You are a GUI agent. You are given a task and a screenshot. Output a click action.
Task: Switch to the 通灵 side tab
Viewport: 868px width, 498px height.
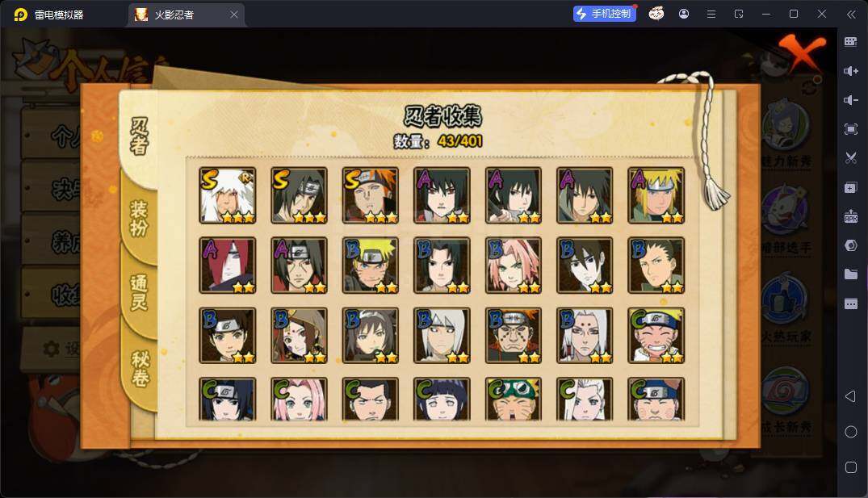(x=139, y=292)
